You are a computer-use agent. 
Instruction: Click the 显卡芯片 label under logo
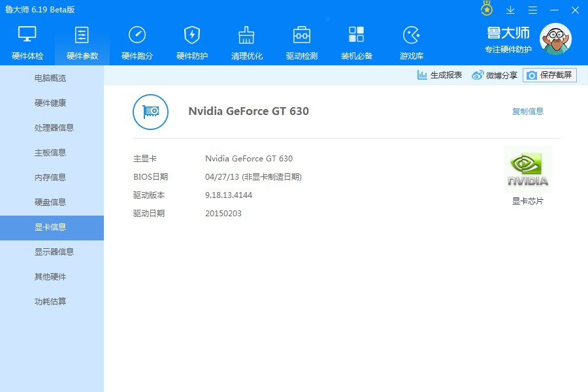[528, 201]
